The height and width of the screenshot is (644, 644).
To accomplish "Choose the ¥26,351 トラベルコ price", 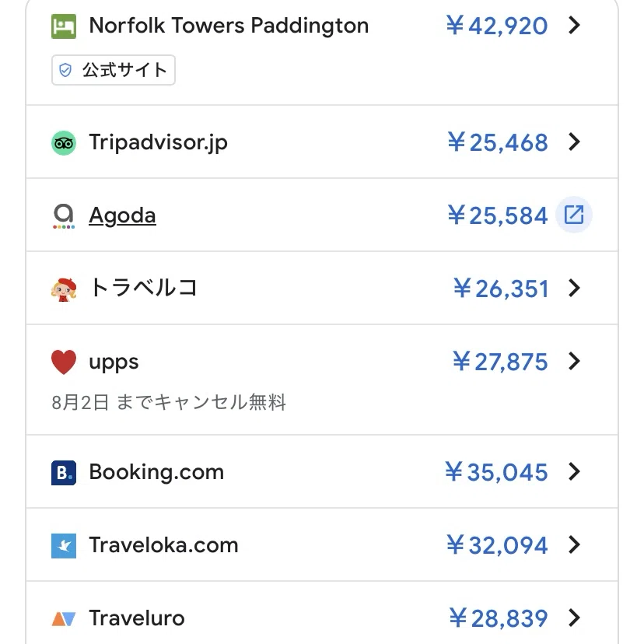I will [x=501, y=289].
